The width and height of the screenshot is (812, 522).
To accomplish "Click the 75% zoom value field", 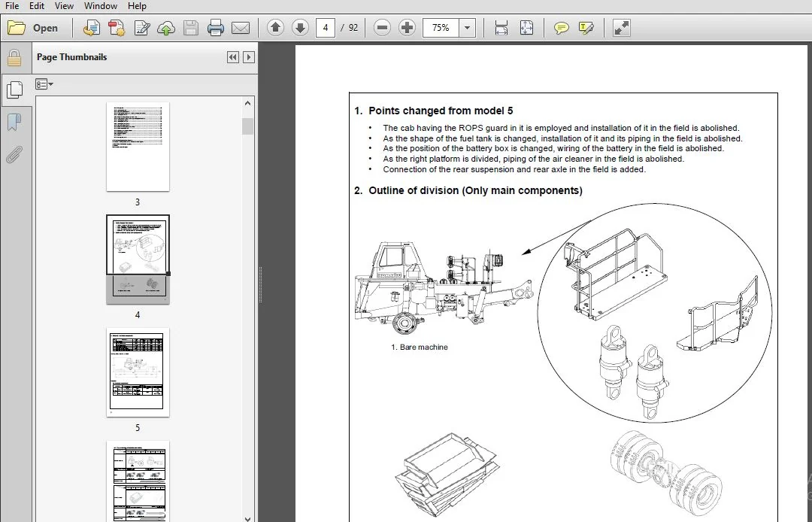I will [441, 27].
